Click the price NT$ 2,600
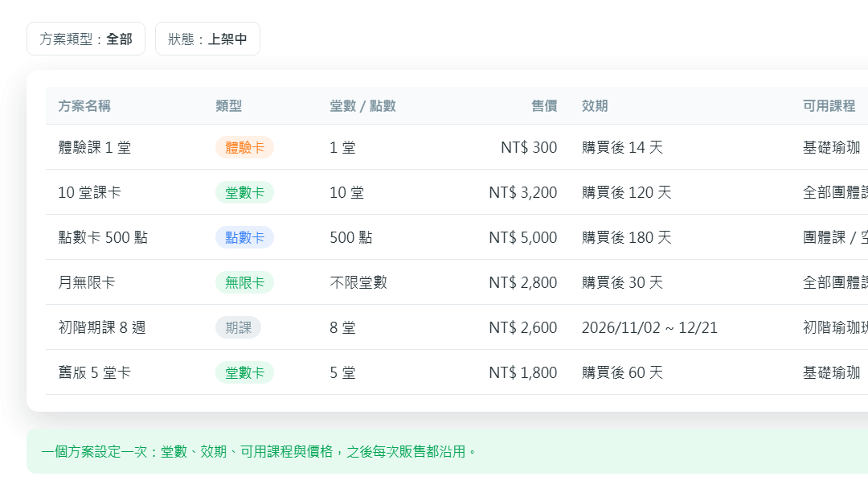This screenshot has height=497, width=868. tap(522, 327)
